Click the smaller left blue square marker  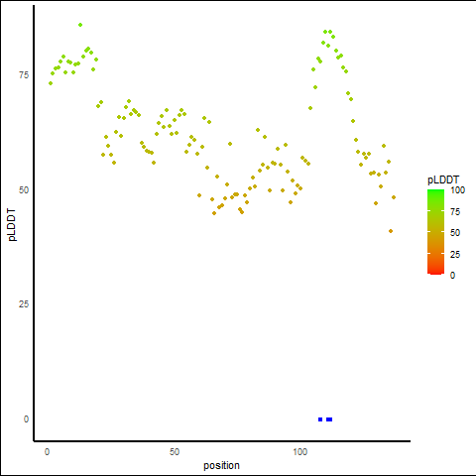click(320, 419)
